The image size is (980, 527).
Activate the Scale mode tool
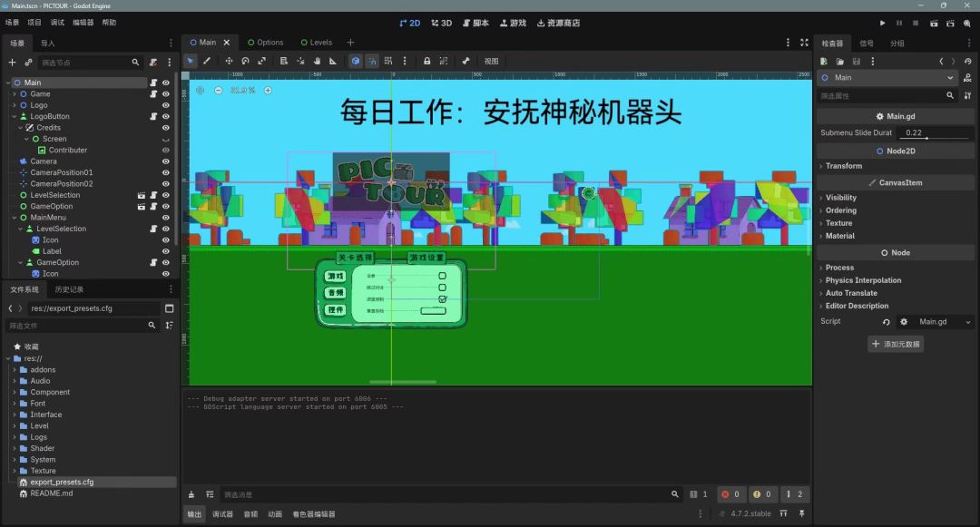(x=262, y=61)
